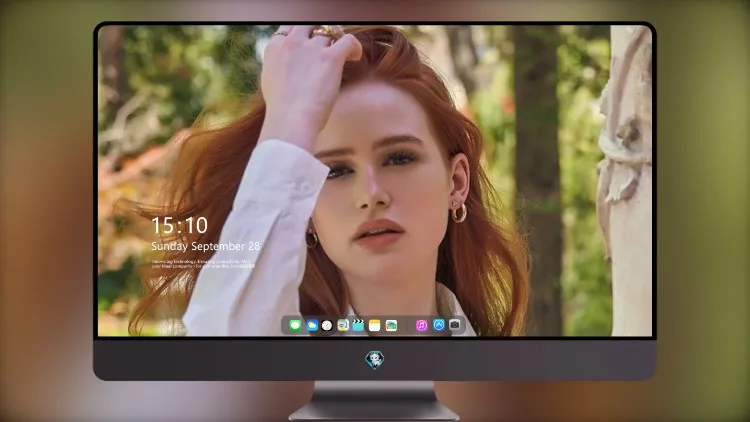This screenshot has width=750, height=422.
Task: Open the Clock app in the dock
Action: click(327, 326)
